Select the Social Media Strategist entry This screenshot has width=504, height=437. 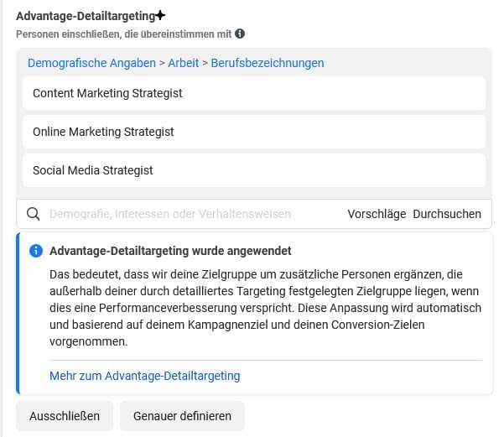click(254, 170)
